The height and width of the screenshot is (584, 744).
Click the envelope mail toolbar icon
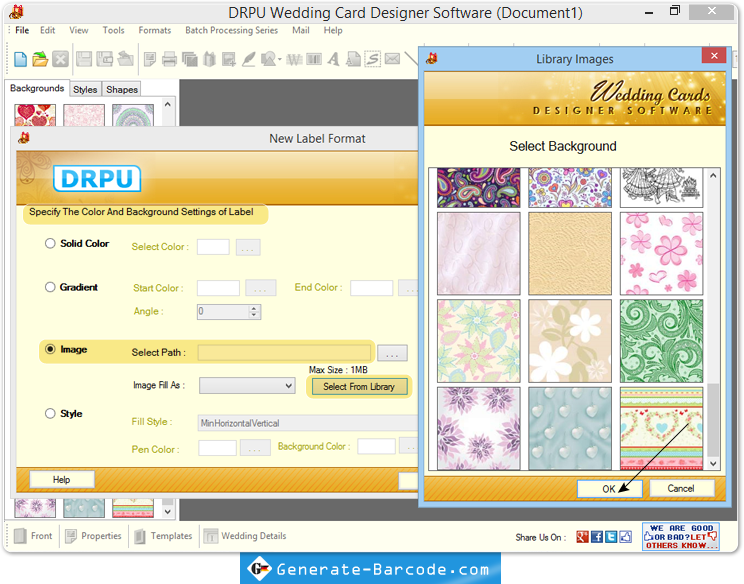[x=392, y=59]
